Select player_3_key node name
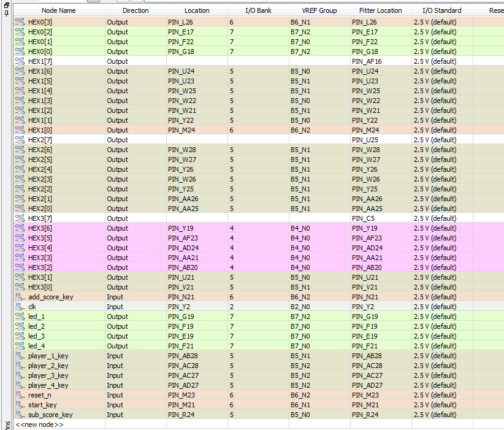Screen dimensions: 504x430 pyautogui.click(x=48, y=375)
